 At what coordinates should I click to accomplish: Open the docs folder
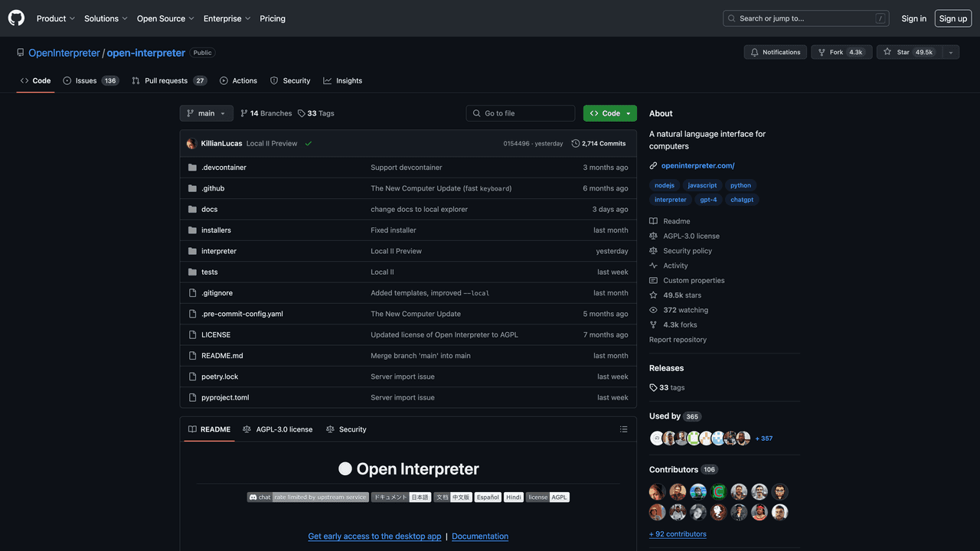[209, 209]
